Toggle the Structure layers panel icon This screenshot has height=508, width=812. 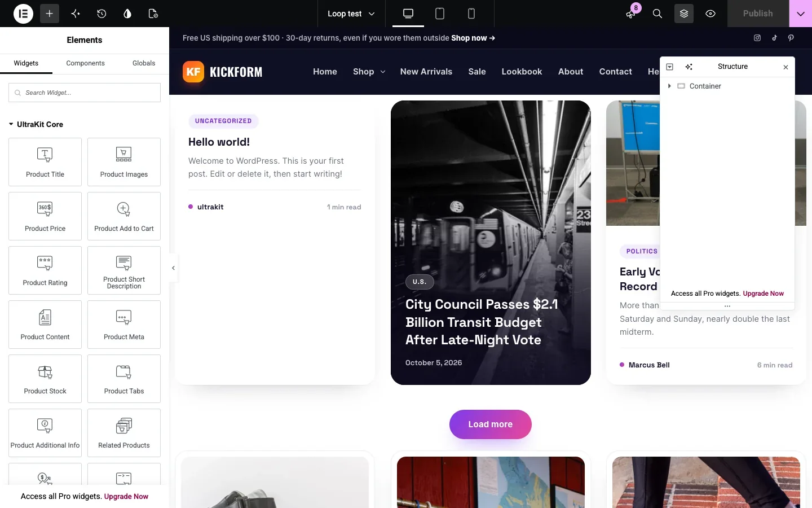click(x=684, y=14)
